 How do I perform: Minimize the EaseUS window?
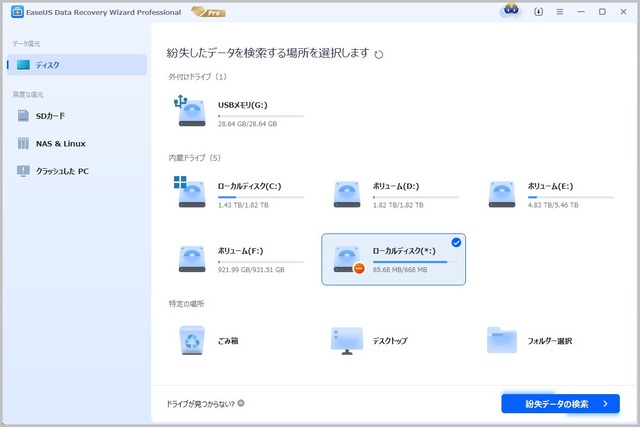pos(581,12)
